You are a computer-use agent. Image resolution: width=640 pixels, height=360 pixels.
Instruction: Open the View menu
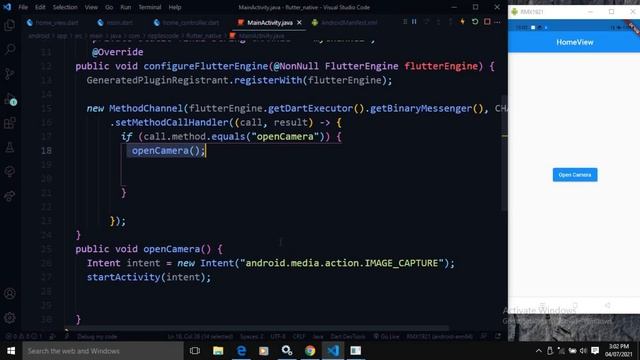(x=91, y=7)
